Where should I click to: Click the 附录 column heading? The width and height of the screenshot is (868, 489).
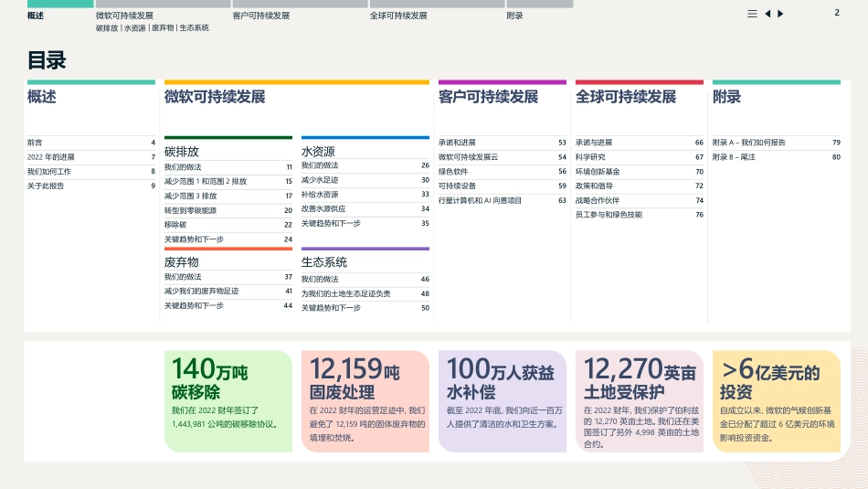726,97
